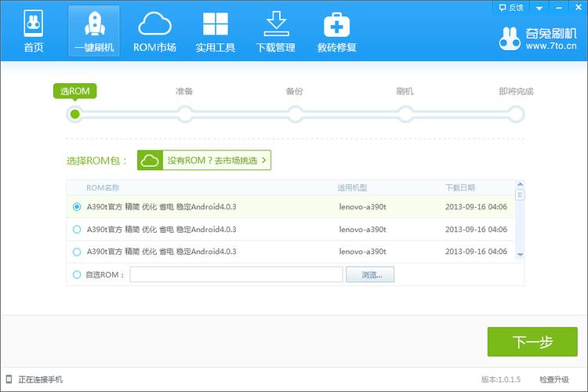The height and width of the screenshot is (392, 588).
Task: Open the ROM市场 cloud icon
Action: (154, 24)
